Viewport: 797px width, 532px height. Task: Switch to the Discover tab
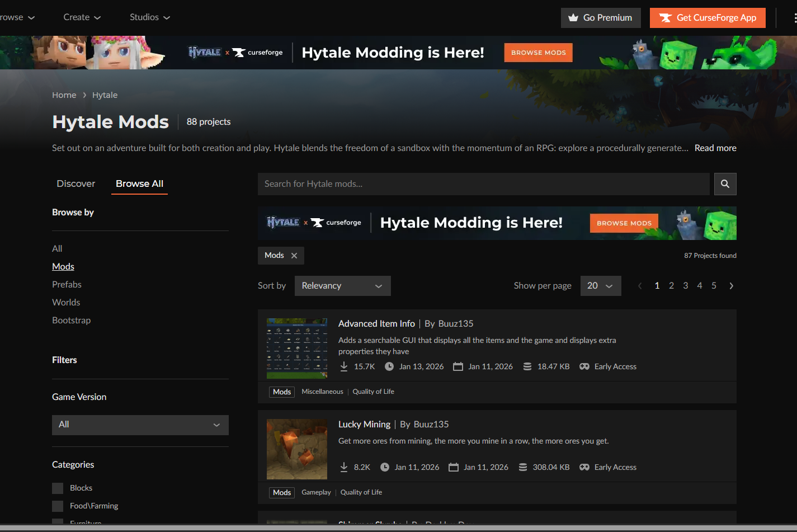(76, 183)
